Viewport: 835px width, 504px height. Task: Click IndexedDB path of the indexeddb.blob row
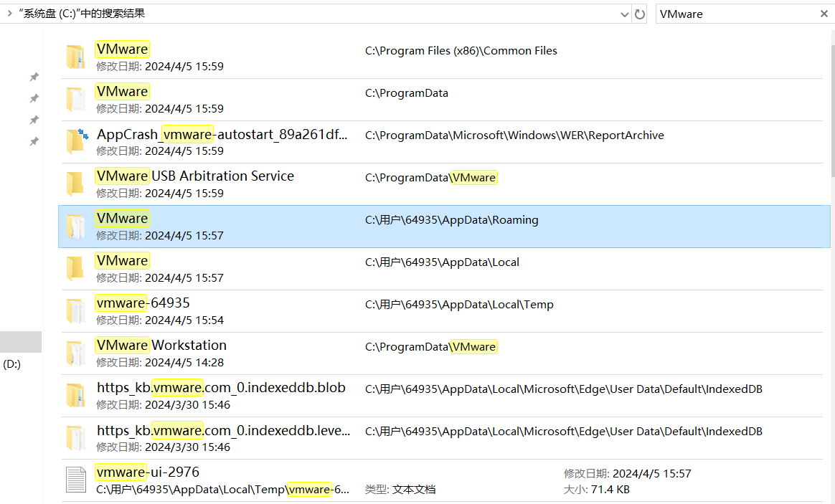pos(563,389)
